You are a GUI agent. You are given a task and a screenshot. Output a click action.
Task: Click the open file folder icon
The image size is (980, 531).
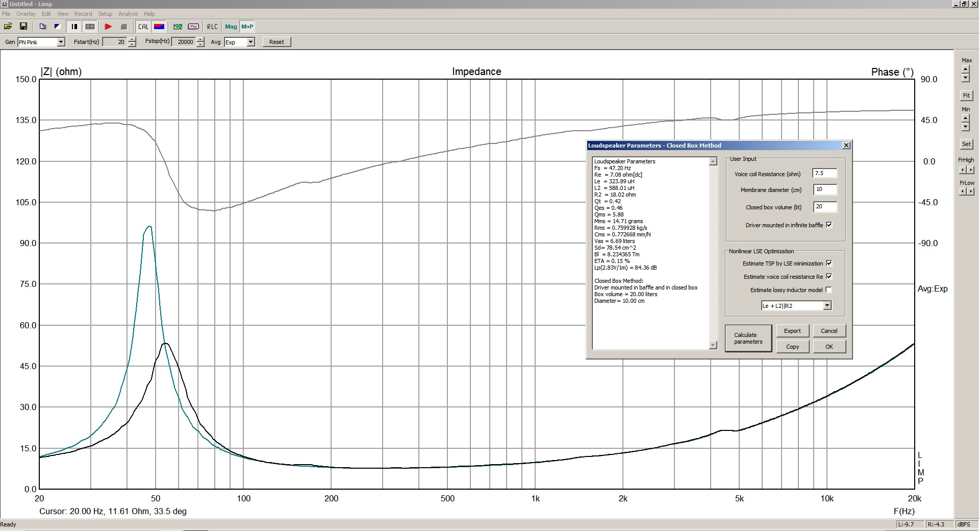tap(8, 27)
